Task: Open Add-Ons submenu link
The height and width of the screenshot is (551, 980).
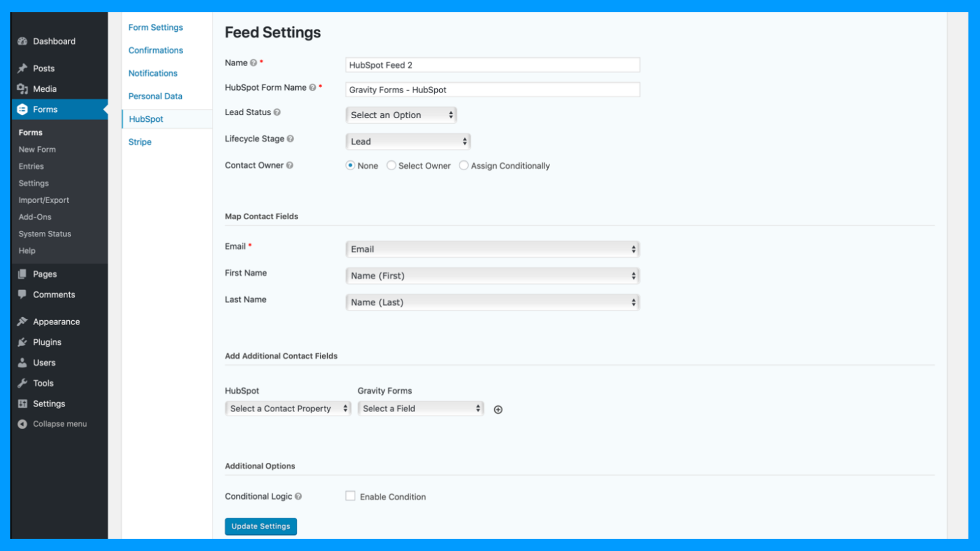Action: point(35,217)
